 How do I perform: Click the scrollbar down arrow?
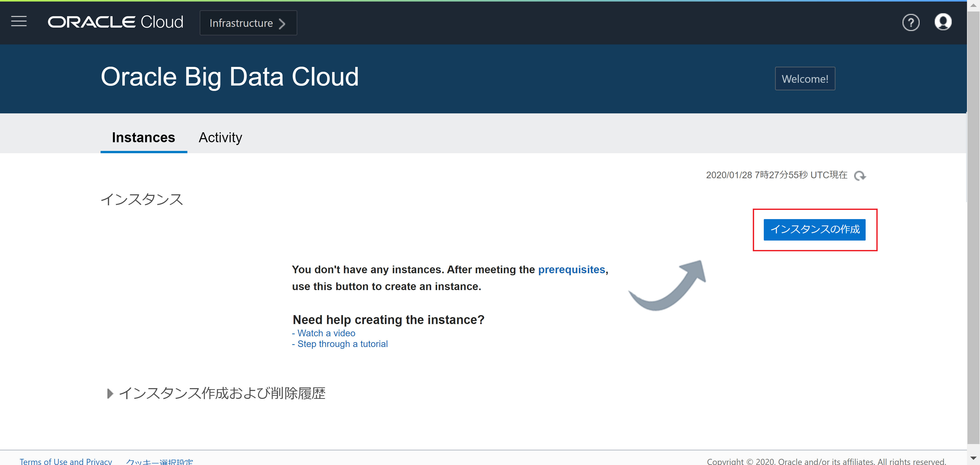[973, 458]
